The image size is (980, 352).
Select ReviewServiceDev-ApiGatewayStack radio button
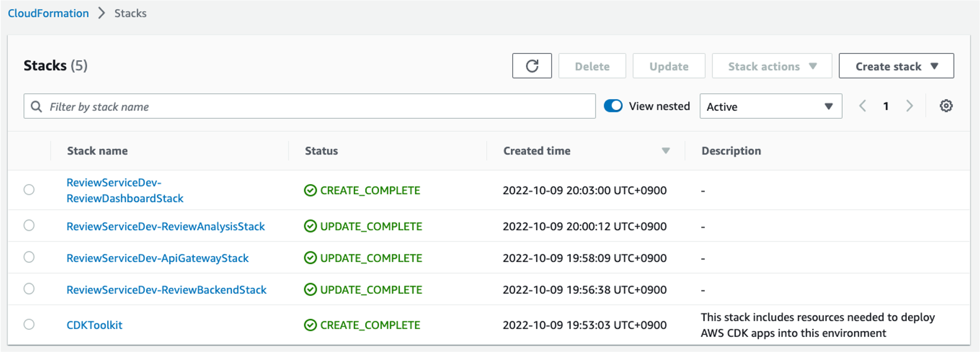coord(29,257)
